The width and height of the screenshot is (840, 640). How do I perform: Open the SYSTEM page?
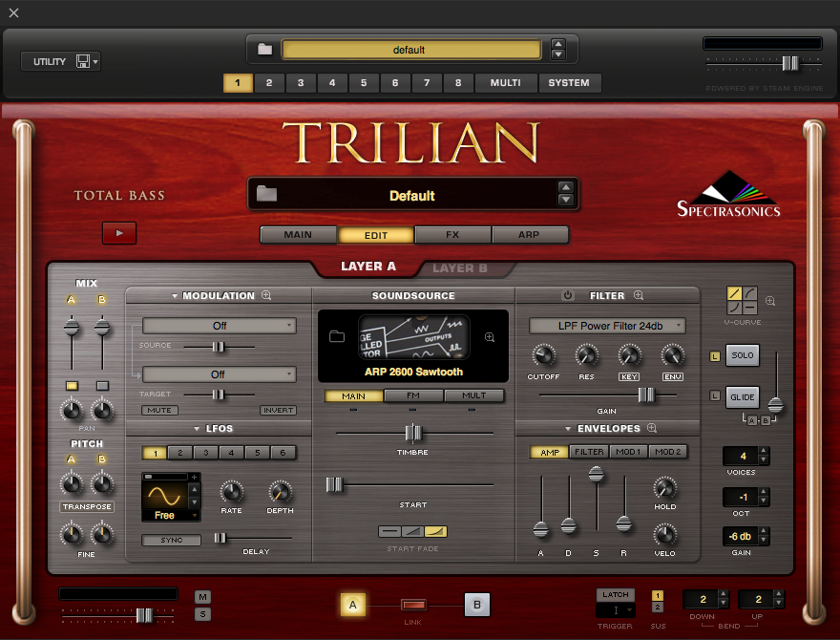(569, 83)
